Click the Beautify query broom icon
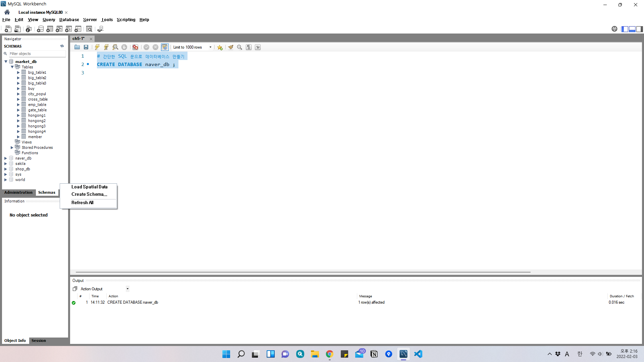The width and height of the screenshot is (644, 362). [231, 47]
